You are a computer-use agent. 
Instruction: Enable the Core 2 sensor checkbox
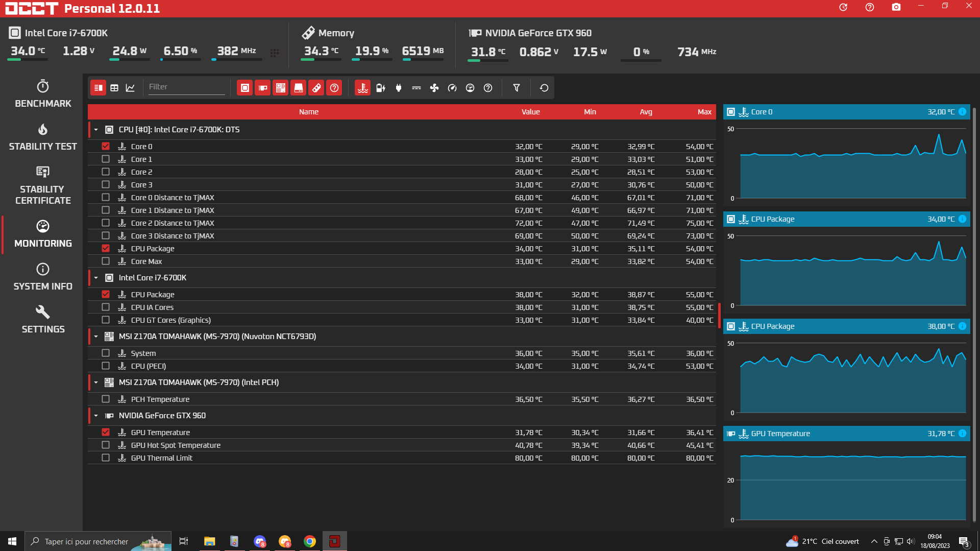tap(106, 172)
